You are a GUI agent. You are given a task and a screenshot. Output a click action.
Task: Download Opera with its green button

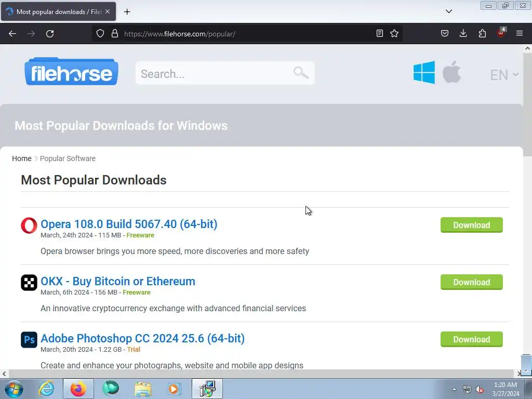[472, 225]
